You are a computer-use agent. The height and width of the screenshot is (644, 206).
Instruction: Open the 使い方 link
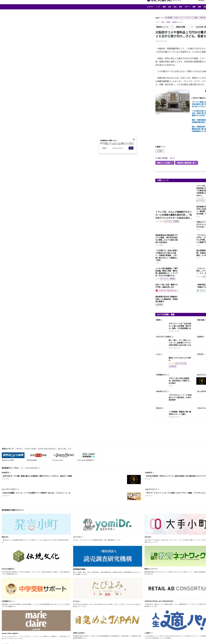[173, 158]
